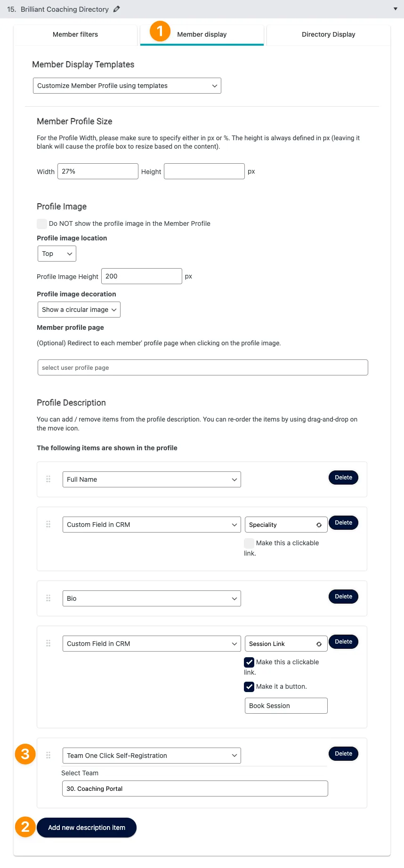The image size is (404, 868).
Task: Click the select user profile page field
Action: pyautogui.click(x=202, y=367)
